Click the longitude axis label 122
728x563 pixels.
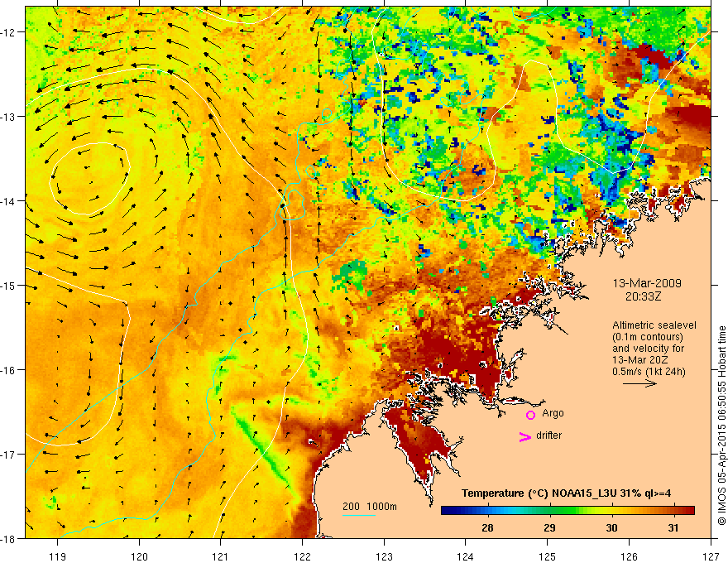coord(302,556)
